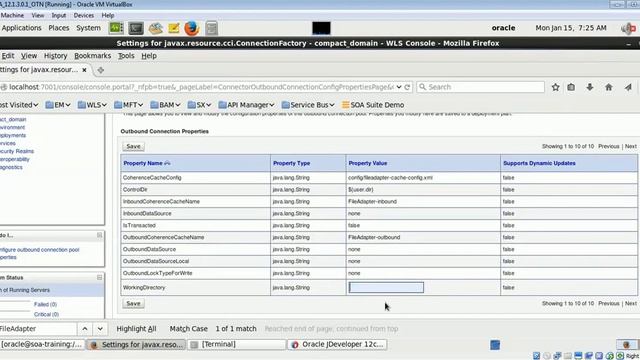
Task: Open the Firefox View menu
Action: point(29,56)
